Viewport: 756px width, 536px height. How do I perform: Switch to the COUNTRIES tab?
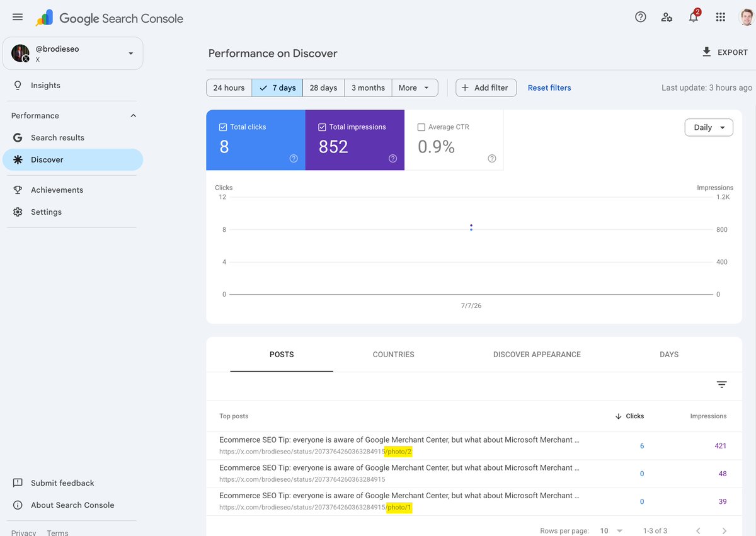click(x=394, y=355)
